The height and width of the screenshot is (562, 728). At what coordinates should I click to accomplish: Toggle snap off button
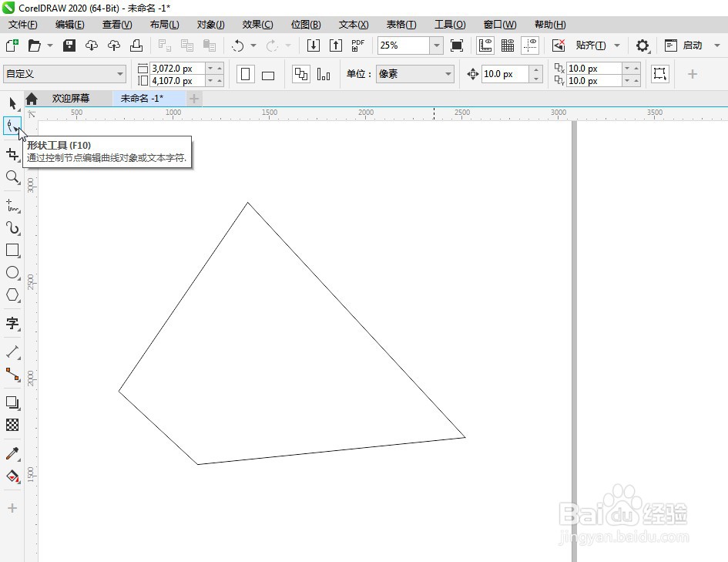click(559, 45)
